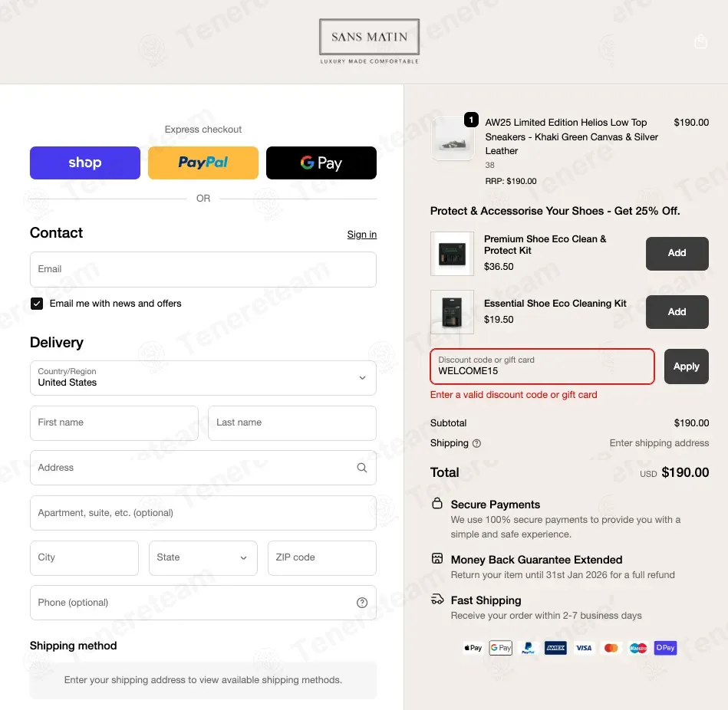Add Essential Shoe Eco Cleaning Kit
The image size is (728, 710).
(677, 312)
